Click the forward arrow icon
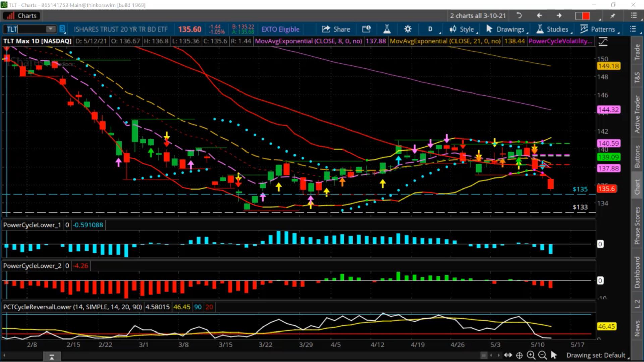Image resolution: width=644 pixels, height=362 pixels. (x=559, y=15)
